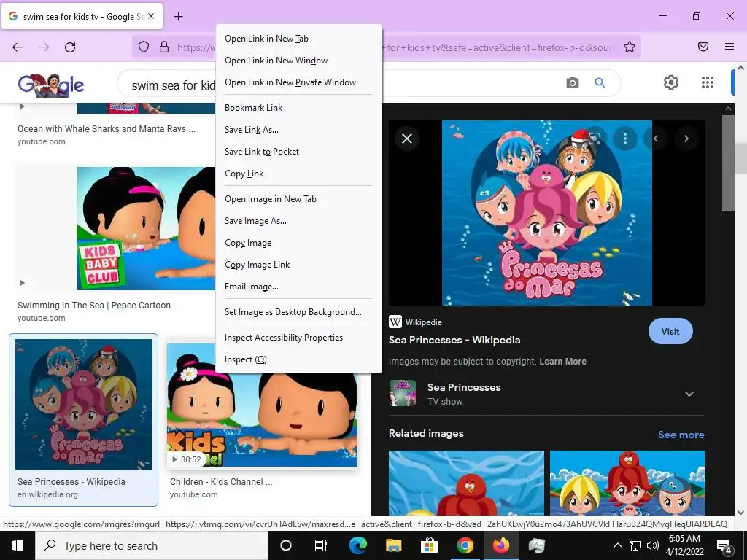Open File Explorer from the taskbar
Screen dimensions: 747x560
[x=393, y=545]
